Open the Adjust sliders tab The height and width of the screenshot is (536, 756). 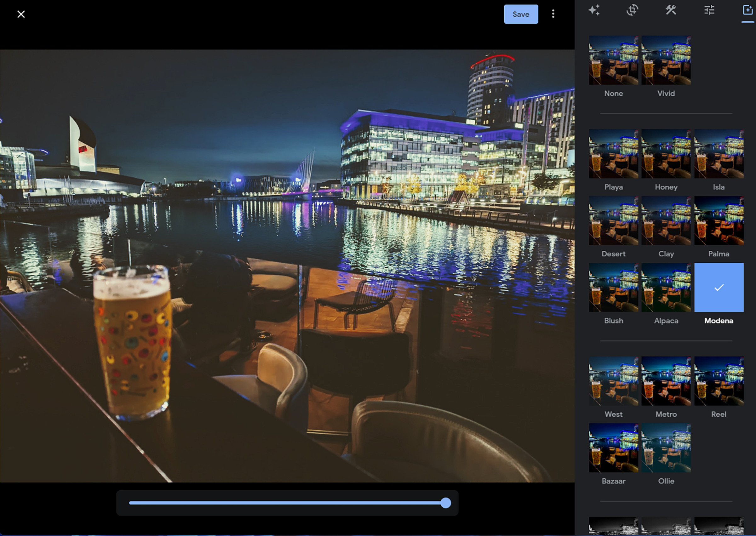pyautogui.click(x=709, y=10)
